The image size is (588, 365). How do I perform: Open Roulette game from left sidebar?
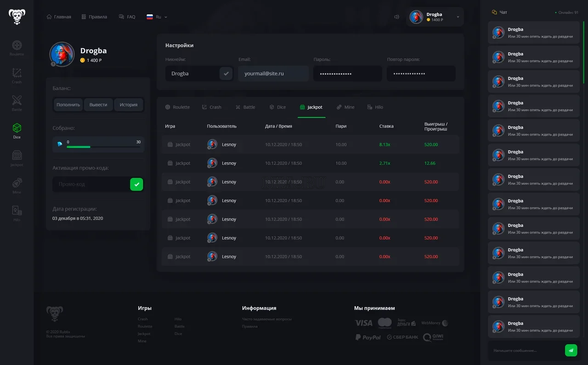17,48
